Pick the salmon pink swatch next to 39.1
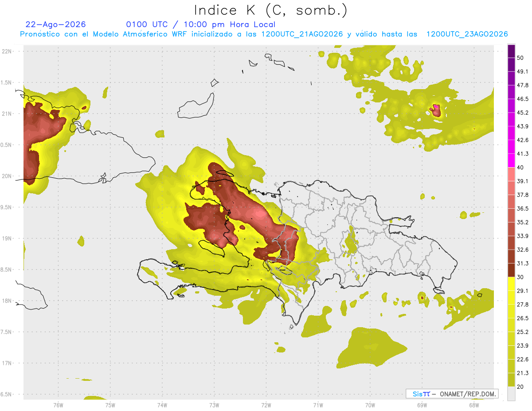Screen dimensions: 532x411 coord(511,174)
